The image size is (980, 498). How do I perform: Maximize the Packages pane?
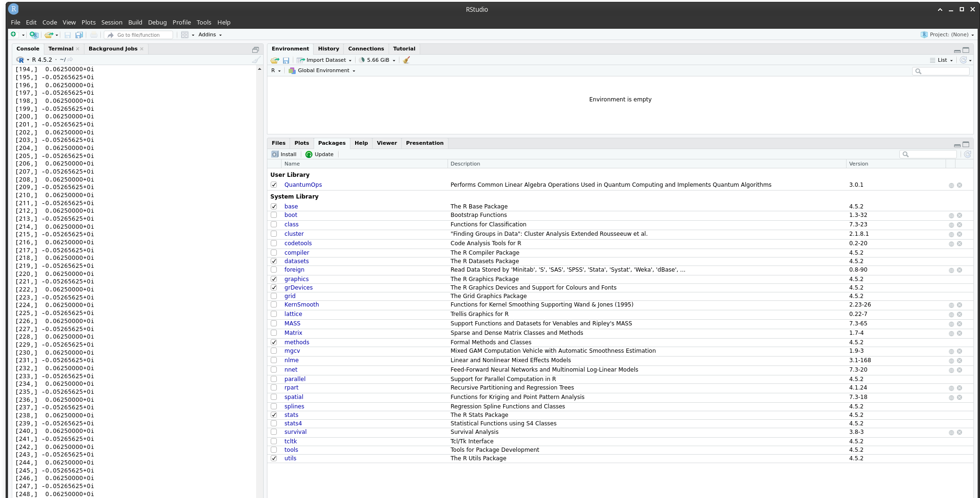(x=966, y=144)
